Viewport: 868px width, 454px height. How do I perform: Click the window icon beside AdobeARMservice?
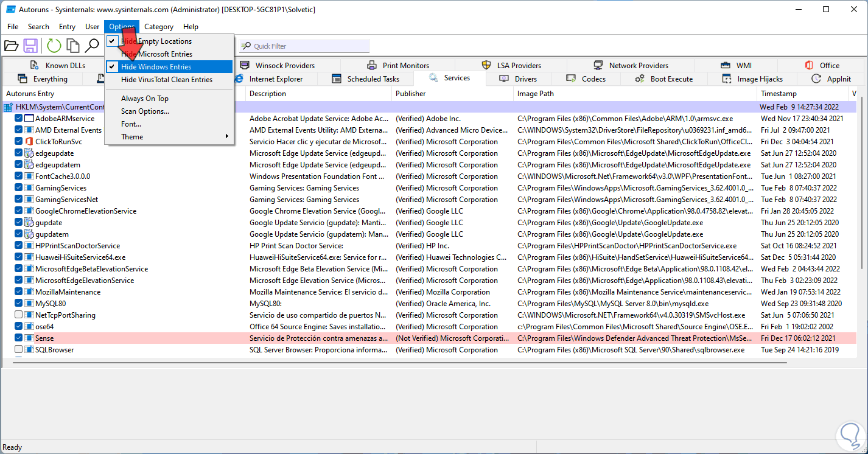[29, 119]
